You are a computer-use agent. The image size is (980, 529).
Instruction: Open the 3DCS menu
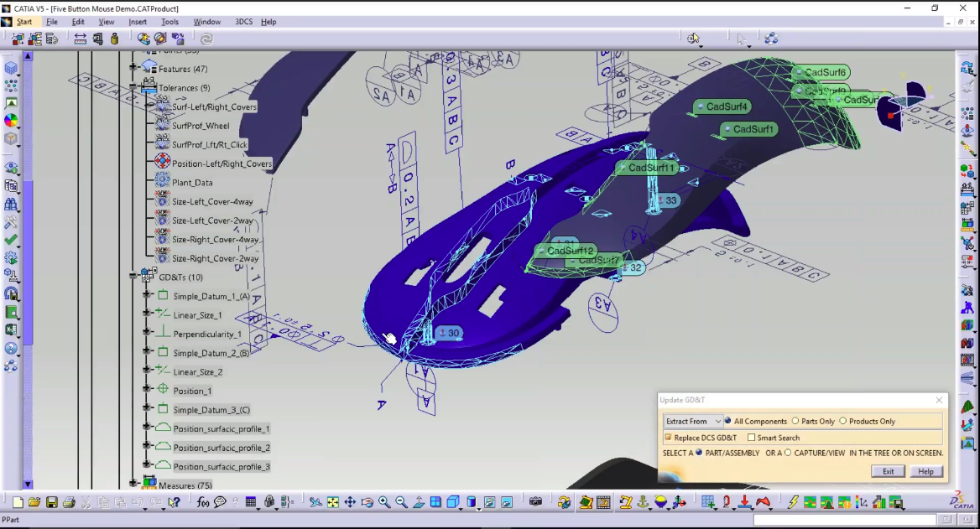pos(243,22)
